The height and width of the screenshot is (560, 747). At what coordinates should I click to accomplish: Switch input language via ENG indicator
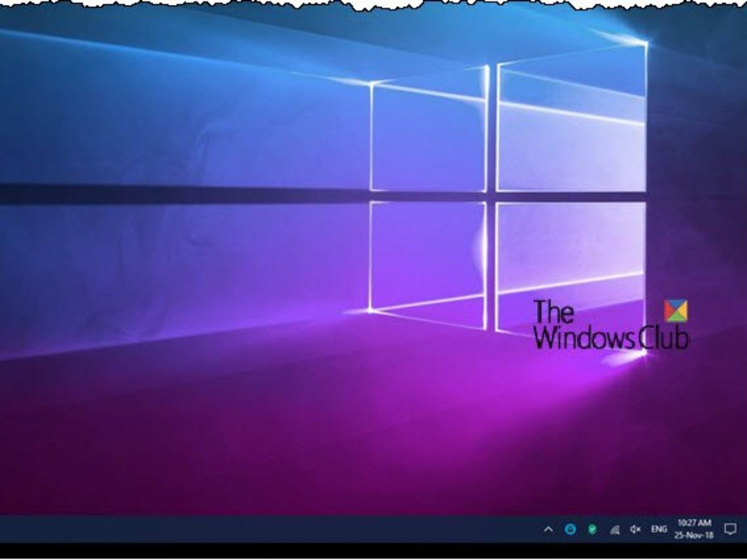659,530
